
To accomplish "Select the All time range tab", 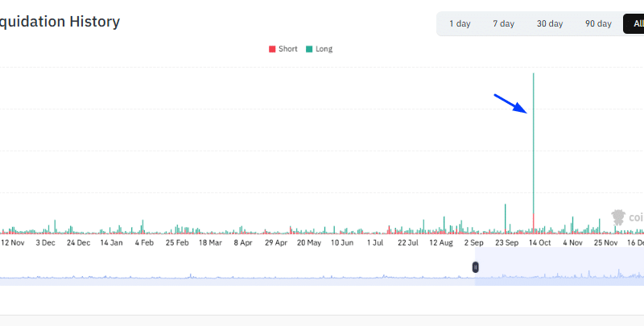I will click(x=634, y=24).
